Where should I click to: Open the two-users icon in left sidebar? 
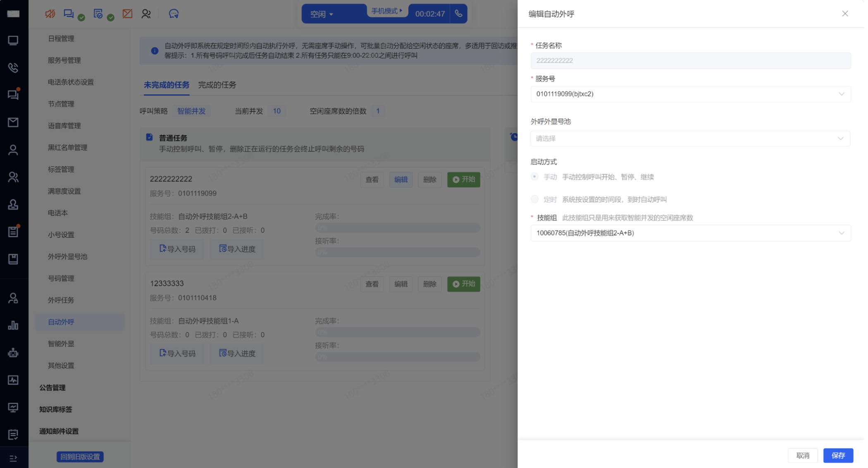13,177
